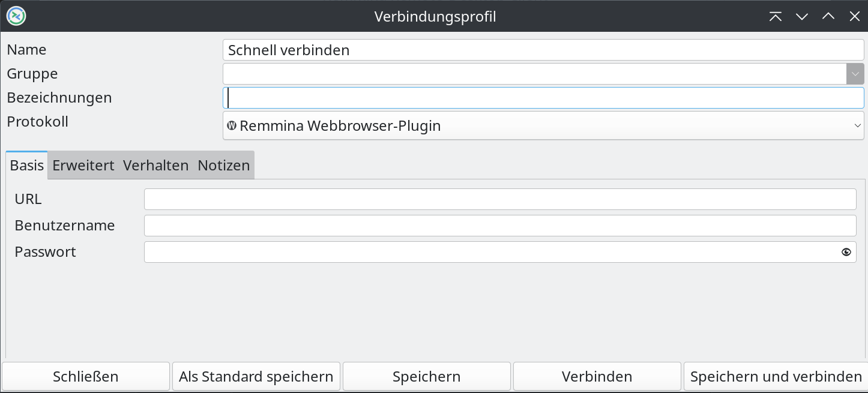Close the Verbindungsprofil window
The height and width of the screenshot is (393, 868).
tap(855, 16)
